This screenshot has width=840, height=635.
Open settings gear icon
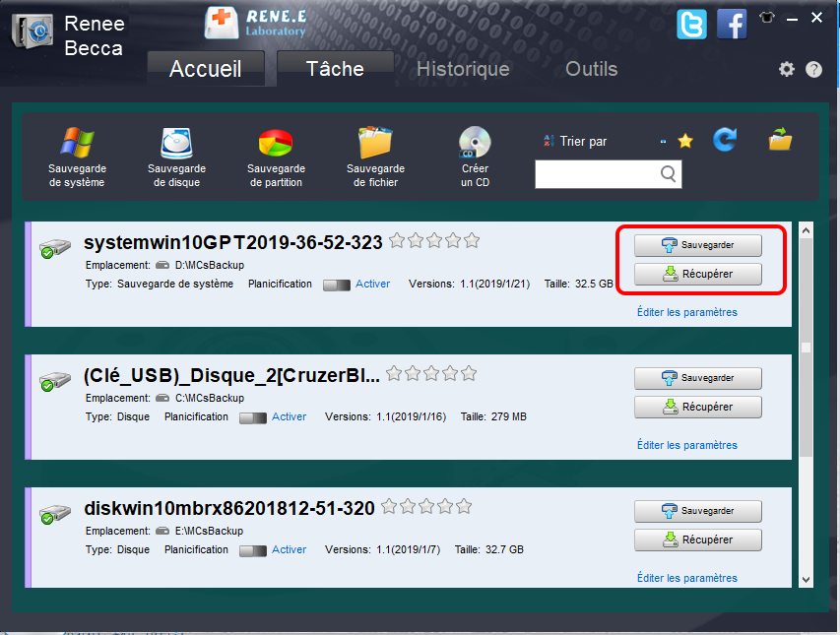(x=787, y=69)
